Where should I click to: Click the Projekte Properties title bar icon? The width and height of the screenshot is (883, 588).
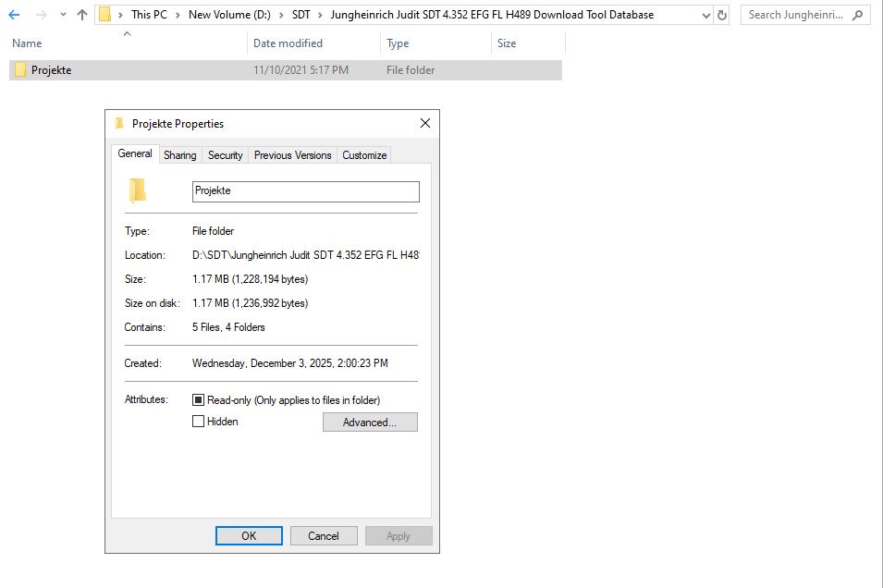[x=117, y=123]
